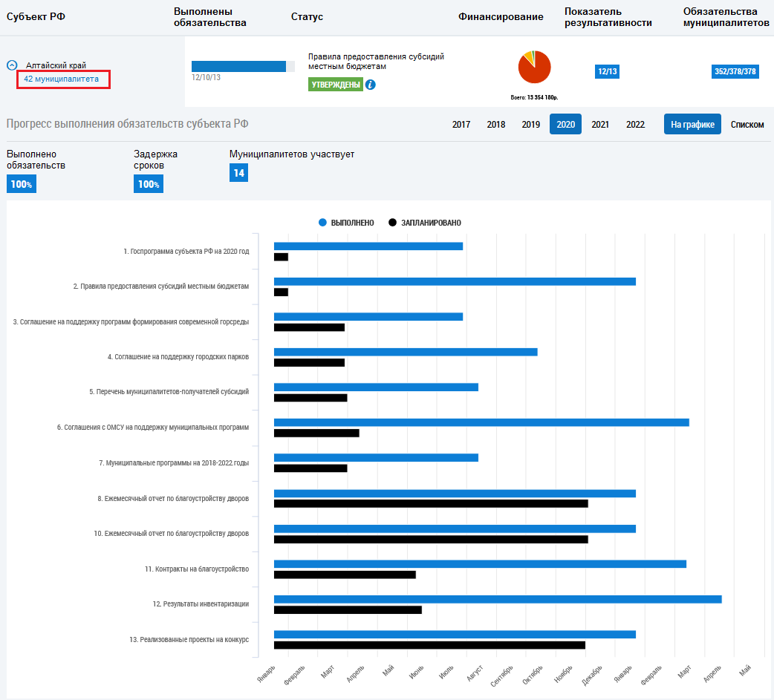Click the info icon beside УТВЕРЖДЕНЫ

(370, 85)
